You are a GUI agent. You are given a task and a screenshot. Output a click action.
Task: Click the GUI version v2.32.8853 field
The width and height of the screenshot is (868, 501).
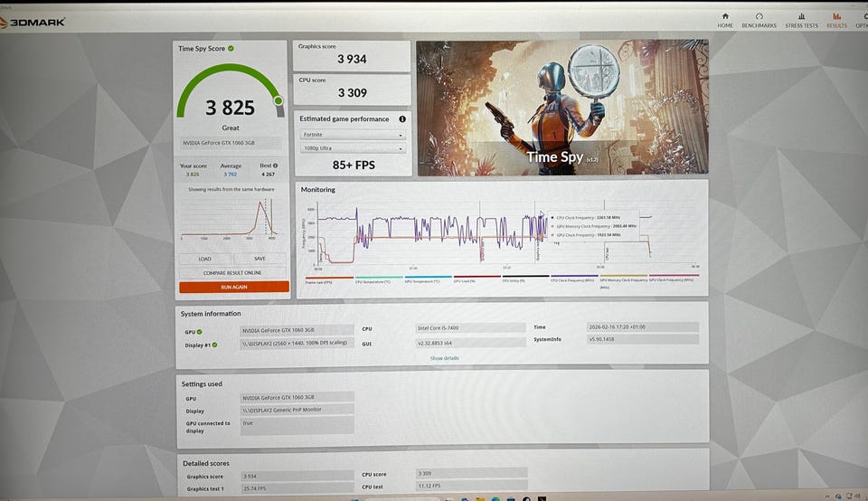pos(470,343)
